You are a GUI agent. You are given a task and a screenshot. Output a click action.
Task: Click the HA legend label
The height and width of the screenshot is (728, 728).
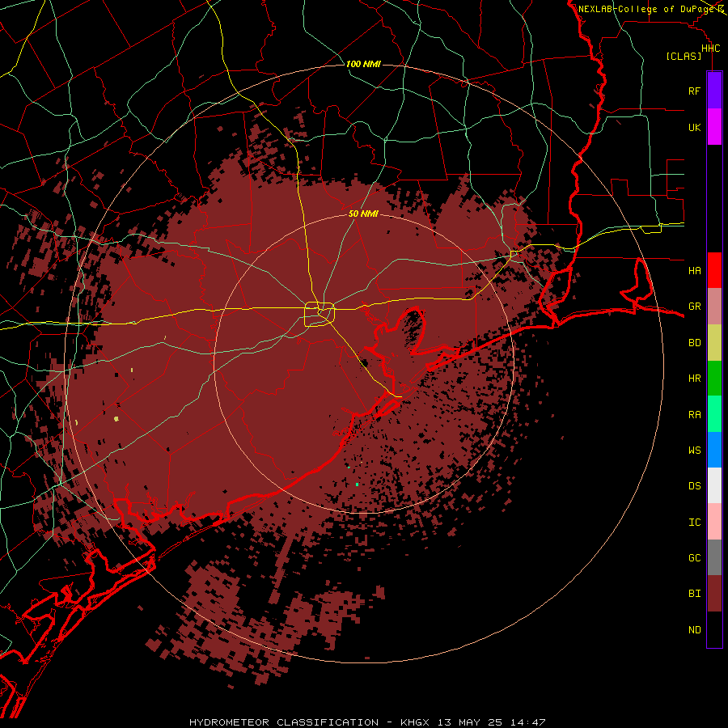[x=694, y=270]
